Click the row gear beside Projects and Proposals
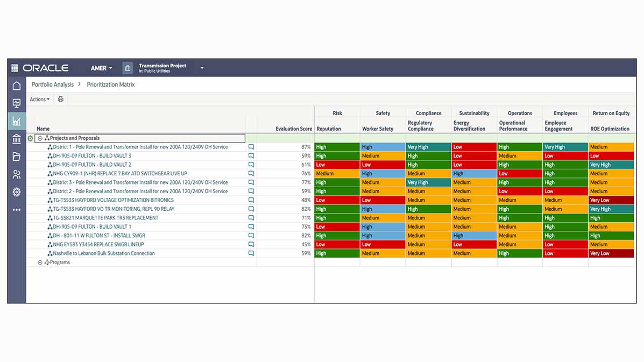 point(30,138)
